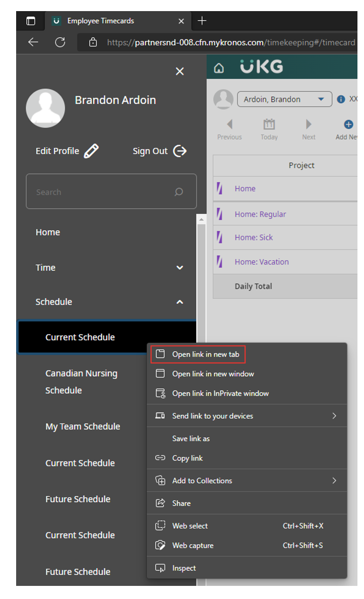Click the Sign Out arrow icon
Image resolution: width=364 pixels, height=599 pixels.
pyautogui.click(x=179, y=151)
